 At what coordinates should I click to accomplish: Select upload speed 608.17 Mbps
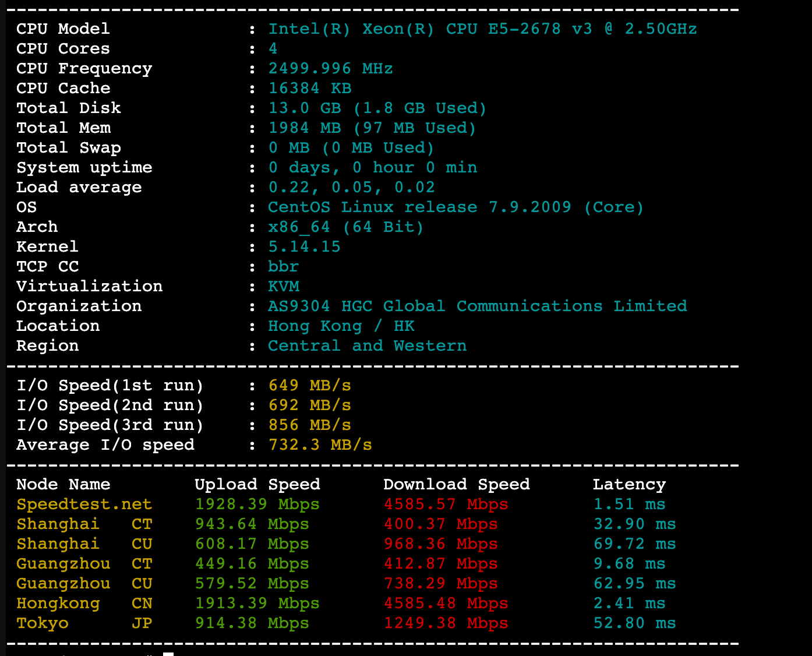(x=252, y=544)
